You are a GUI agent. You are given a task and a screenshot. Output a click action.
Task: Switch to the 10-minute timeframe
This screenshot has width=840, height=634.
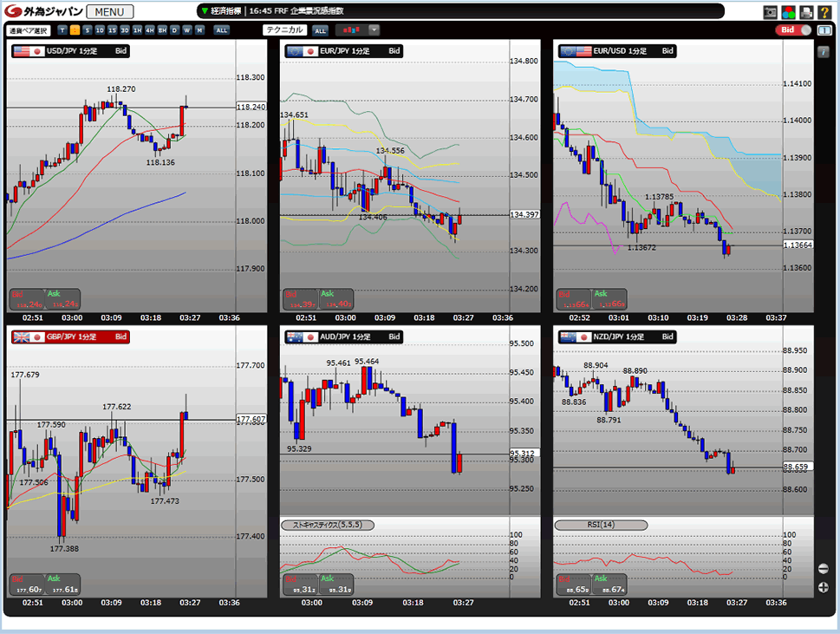[100, 30]
